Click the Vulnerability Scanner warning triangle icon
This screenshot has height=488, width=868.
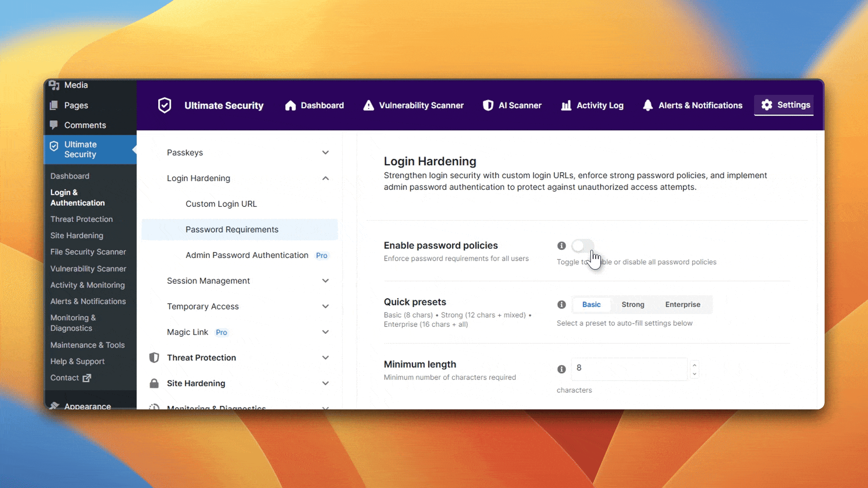click(368, 105)
